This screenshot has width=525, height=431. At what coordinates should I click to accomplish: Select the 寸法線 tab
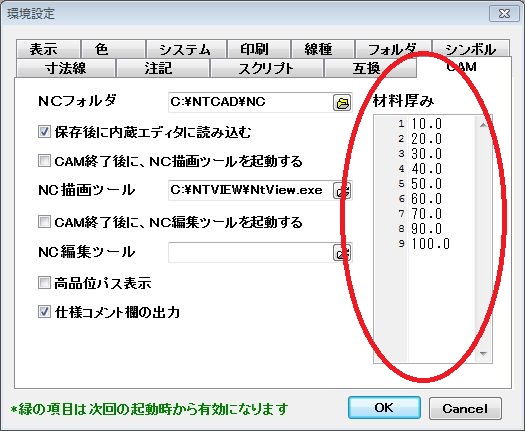click(66, 68)
